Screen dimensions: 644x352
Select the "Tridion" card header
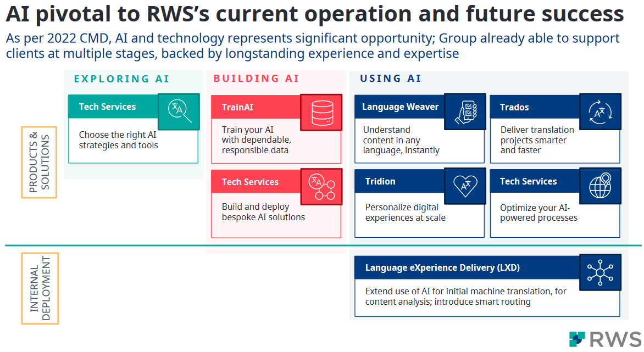(x=399, y=181)
